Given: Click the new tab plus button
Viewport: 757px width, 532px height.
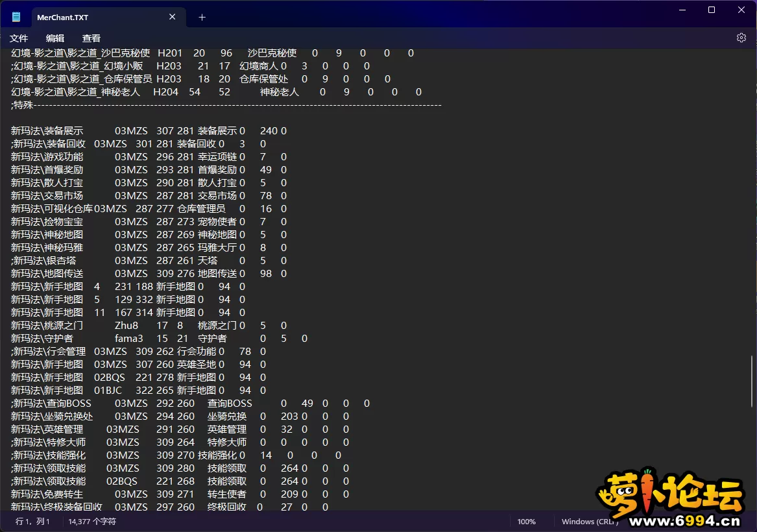Looking at the screenshot, I should [x=202, y=18].
